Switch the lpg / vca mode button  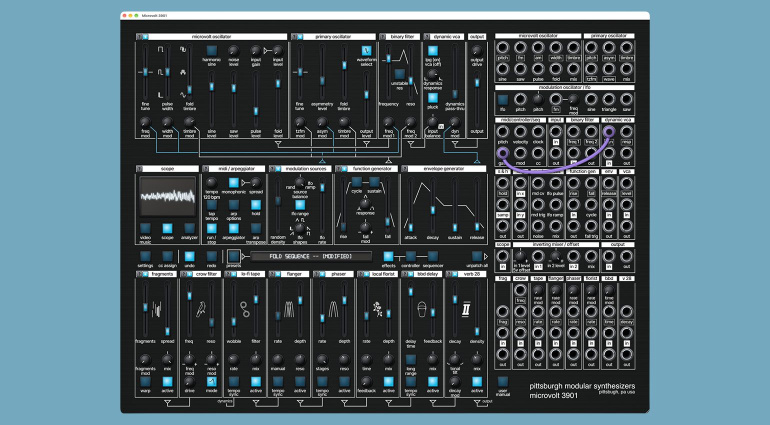tap(433, 51)
